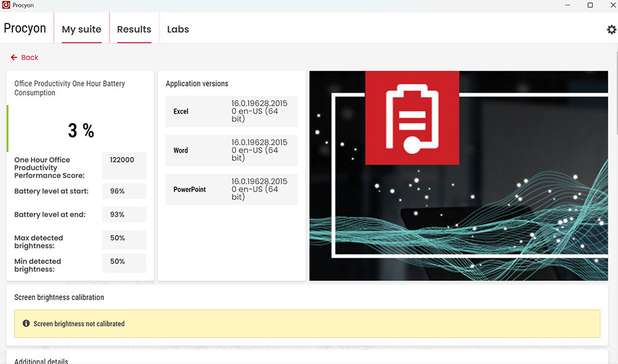The width and height of the screenshot is (618, 364).
Task: Click the red back arrow icon
Action: click(x=14, y=57)
